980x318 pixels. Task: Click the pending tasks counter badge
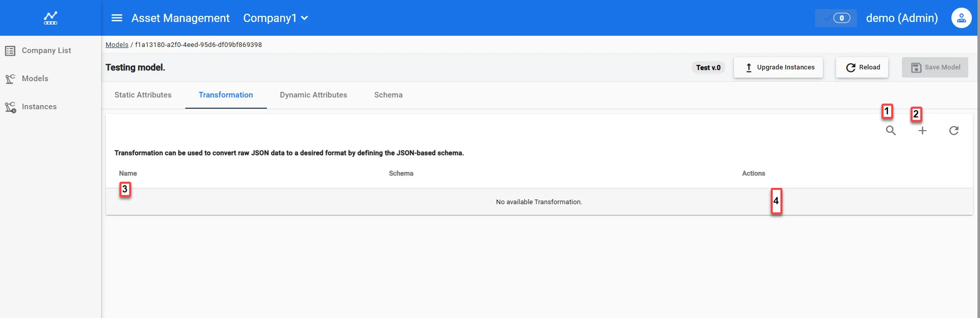[836, 18]
